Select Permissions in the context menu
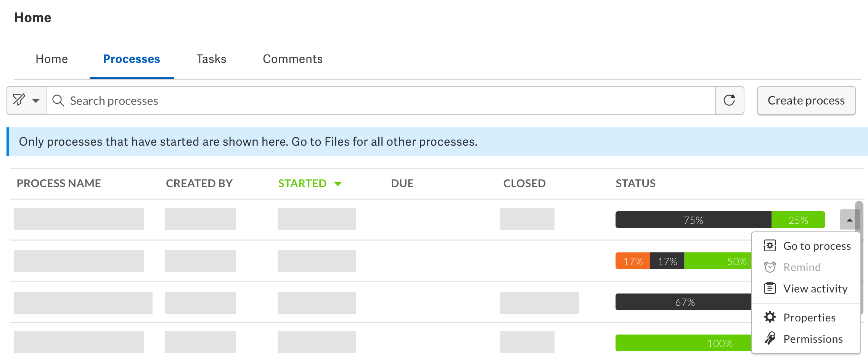The height and width of the screenshot is (363, 868). tap(813, 339)
